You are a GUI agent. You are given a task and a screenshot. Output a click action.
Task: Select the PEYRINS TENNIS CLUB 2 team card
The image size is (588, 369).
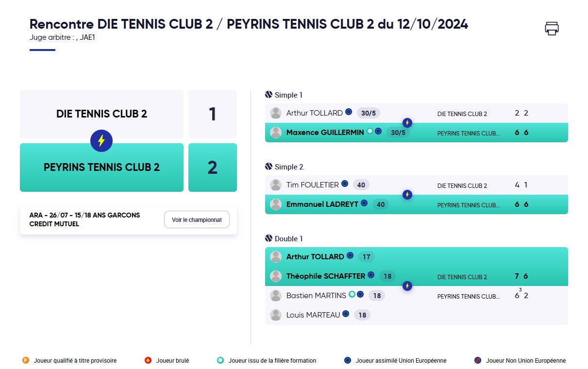point(101,168)
